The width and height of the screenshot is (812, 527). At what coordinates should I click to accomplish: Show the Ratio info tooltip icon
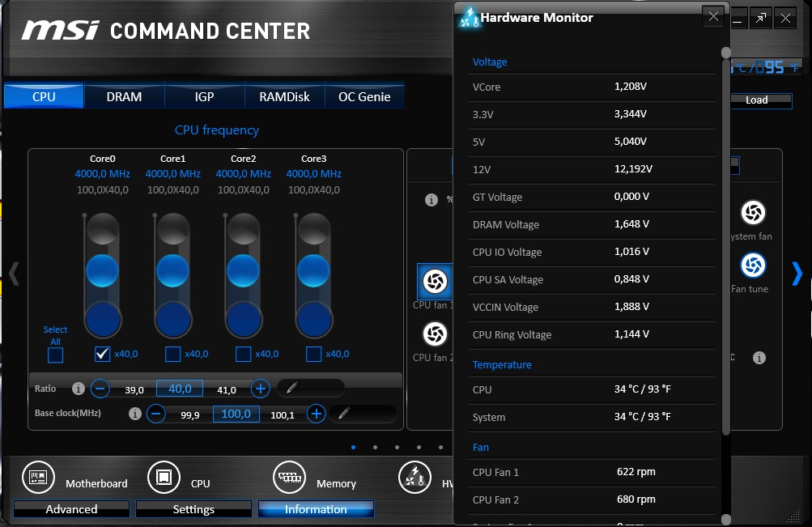click(79, 389)
